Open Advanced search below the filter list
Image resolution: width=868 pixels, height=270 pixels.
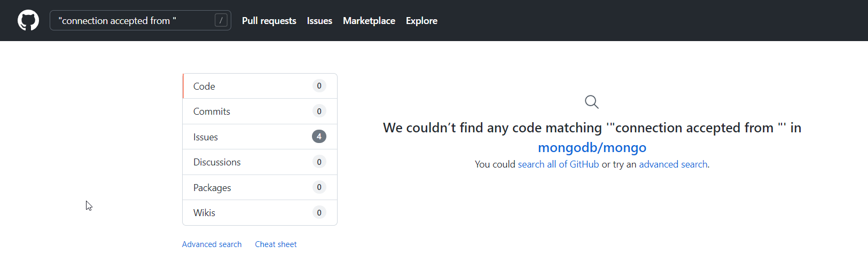coord(212,244)
